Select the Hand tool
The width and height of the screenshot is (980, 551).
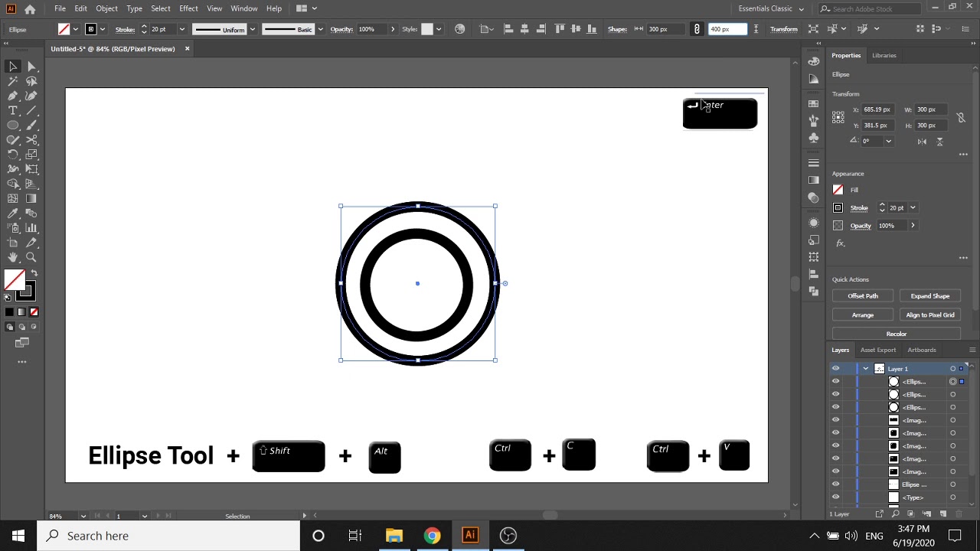[13, 257]
